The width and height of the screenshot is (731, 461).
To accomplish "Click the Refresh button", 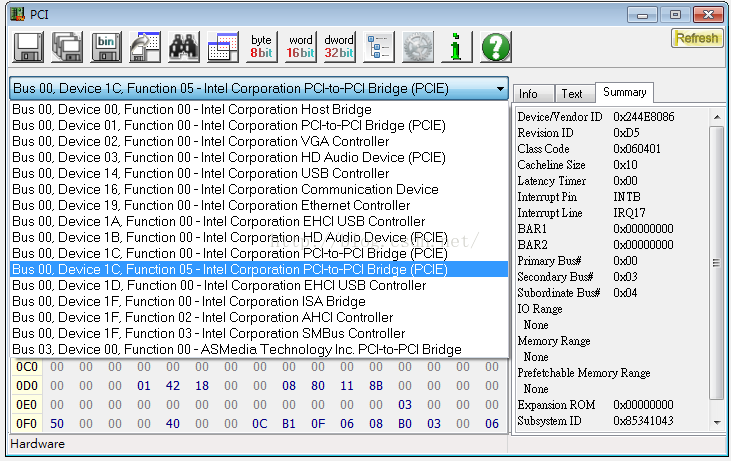I will [x=697, y=38].
